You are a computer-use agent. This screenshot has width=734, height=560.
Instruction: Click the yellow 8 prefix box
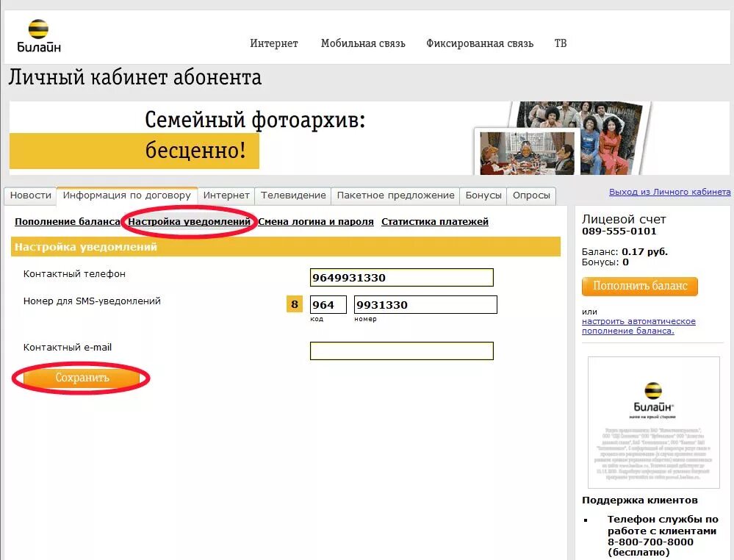pyautogui.click(x=295, y=304)
